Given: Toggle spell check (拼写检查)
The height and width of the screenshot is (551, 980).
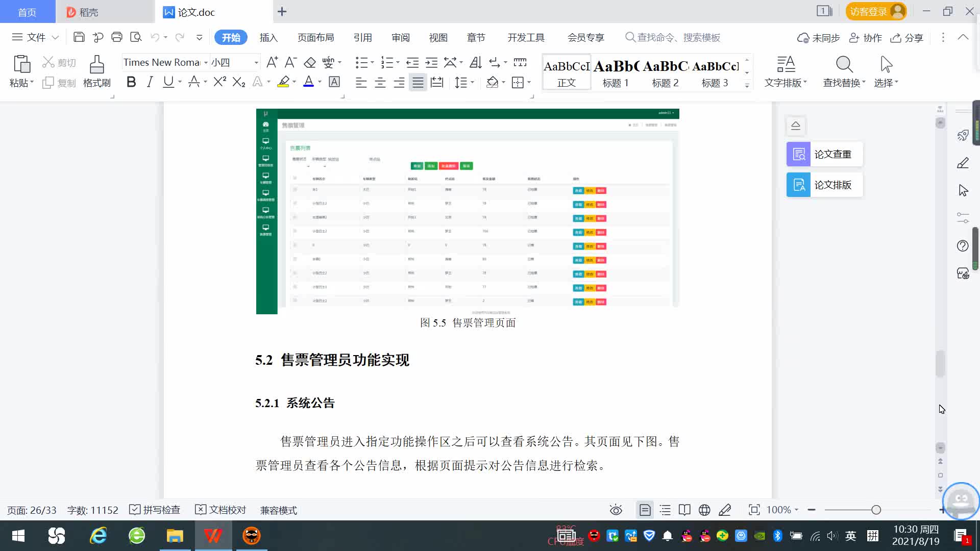Looking at the screenshot, I should pos(155,510).
